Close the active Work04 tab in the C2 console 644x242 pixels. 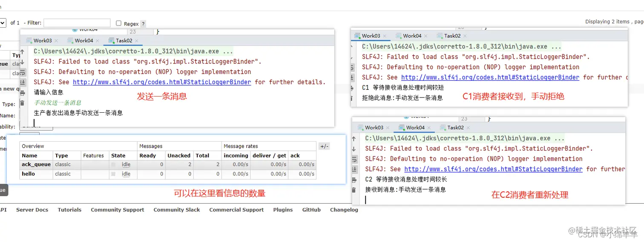tap(429, 128)
